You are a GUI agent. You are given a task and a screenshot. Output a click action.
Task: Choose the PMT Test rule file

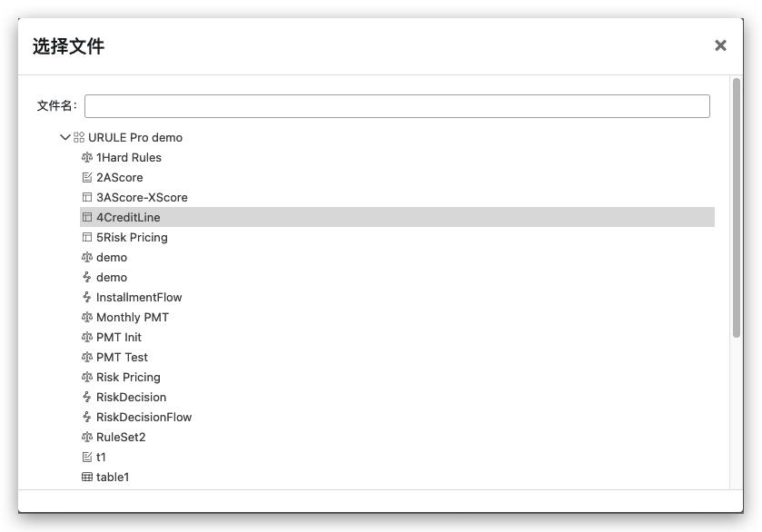[122, 358]
